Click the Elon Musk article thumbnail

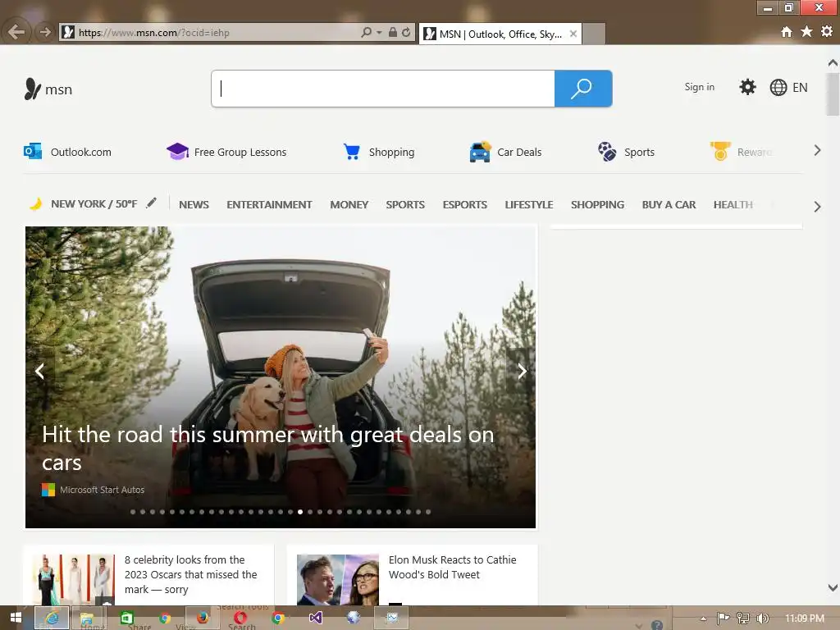(x=337, y=580)
